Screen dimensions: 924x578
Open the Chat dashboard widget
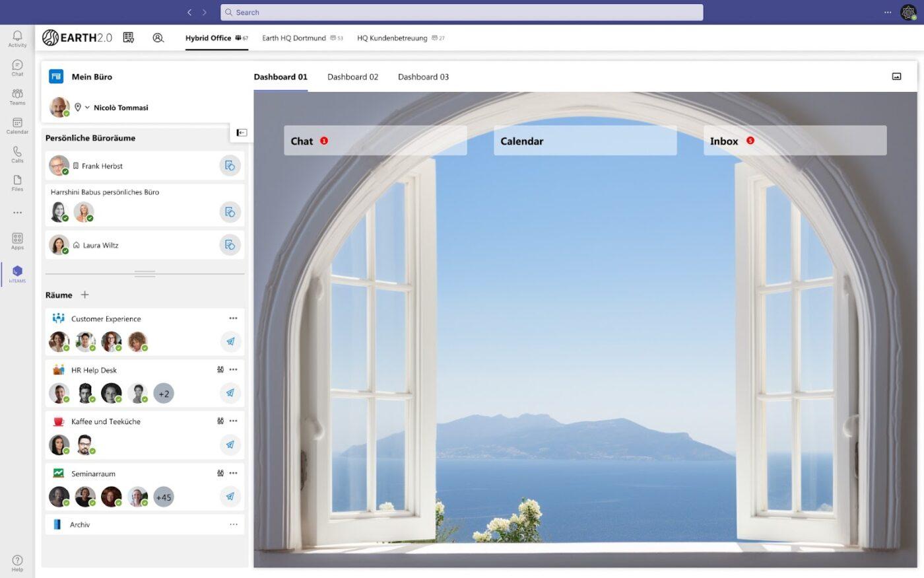coord(376,141)
